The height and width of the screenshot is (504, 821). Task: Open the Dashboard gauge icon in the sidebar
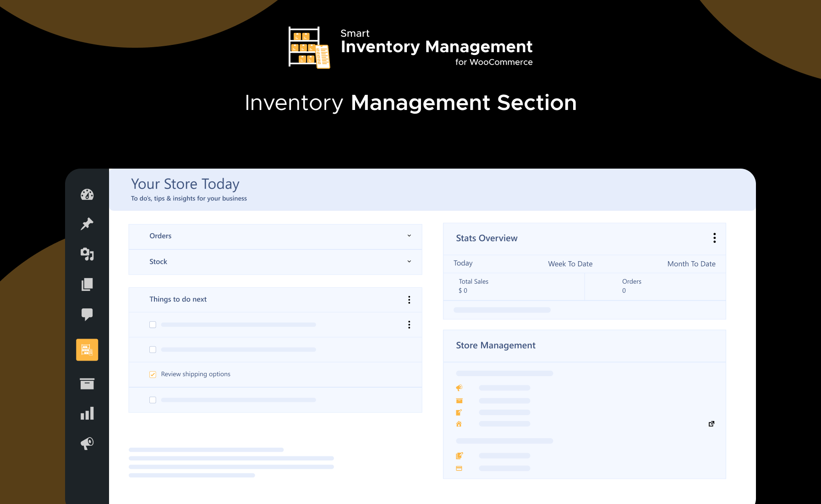tap(87, 194)
